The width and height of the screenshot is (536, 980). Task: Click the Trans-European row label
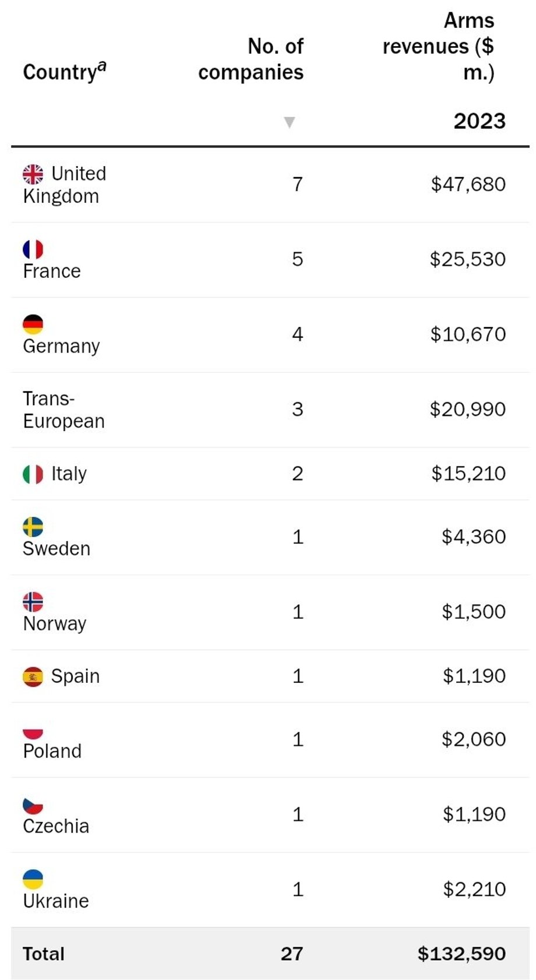(x=64, y=410)
